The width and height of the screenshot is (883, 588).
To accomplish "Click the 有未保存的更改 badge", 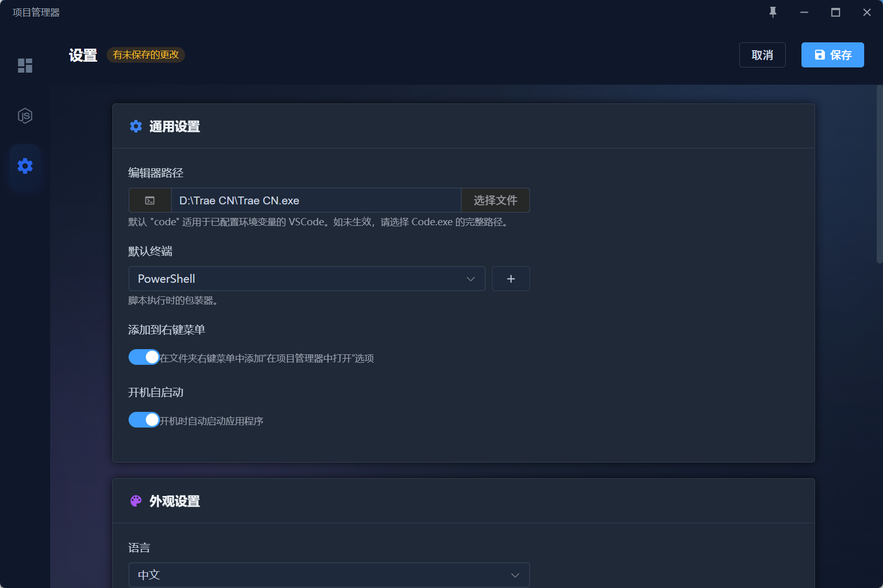I will 146,55.
